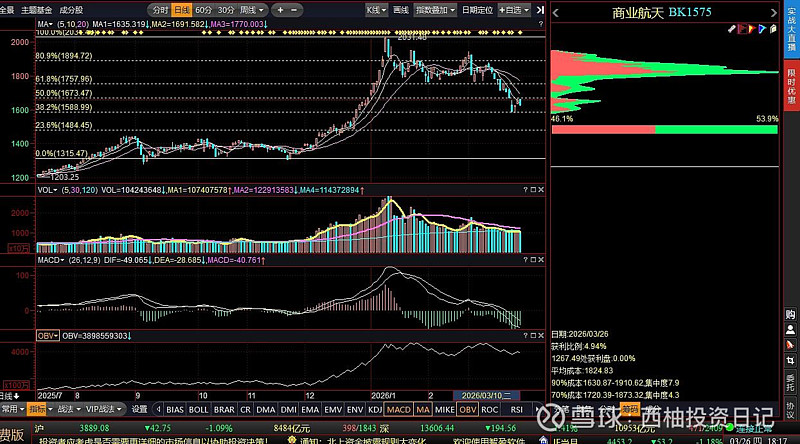Click the 61.8%(1757.96) Fibonacci level label
This screenshot has width=800, height=444.
[64, 79]
